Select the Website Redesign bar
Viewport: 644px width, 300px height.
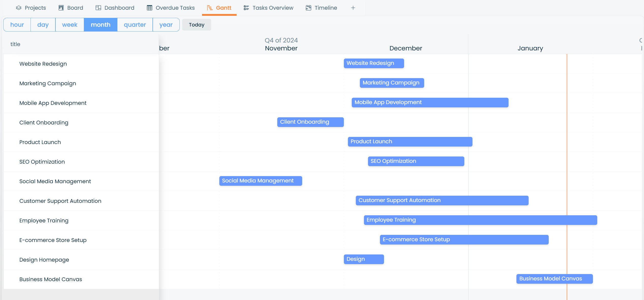click(x=374, y=63)
